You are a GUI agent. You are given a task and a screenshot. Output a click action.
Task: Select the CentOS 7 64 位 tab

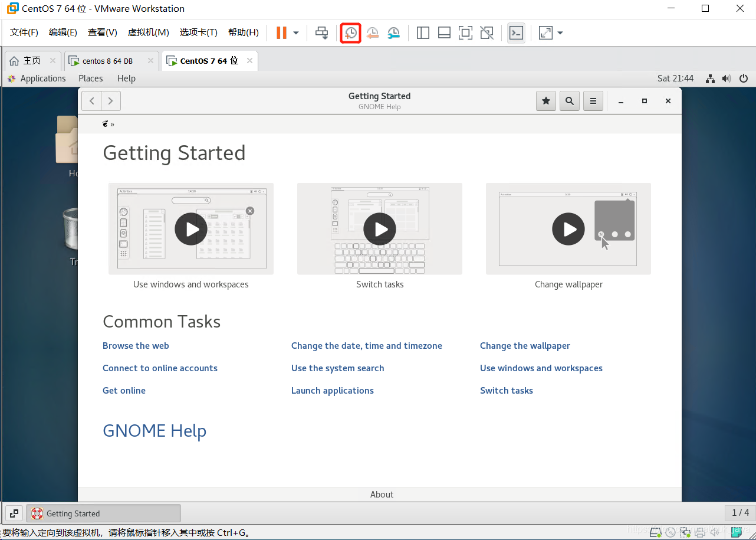pyautogui.click(x=209, y=61)
